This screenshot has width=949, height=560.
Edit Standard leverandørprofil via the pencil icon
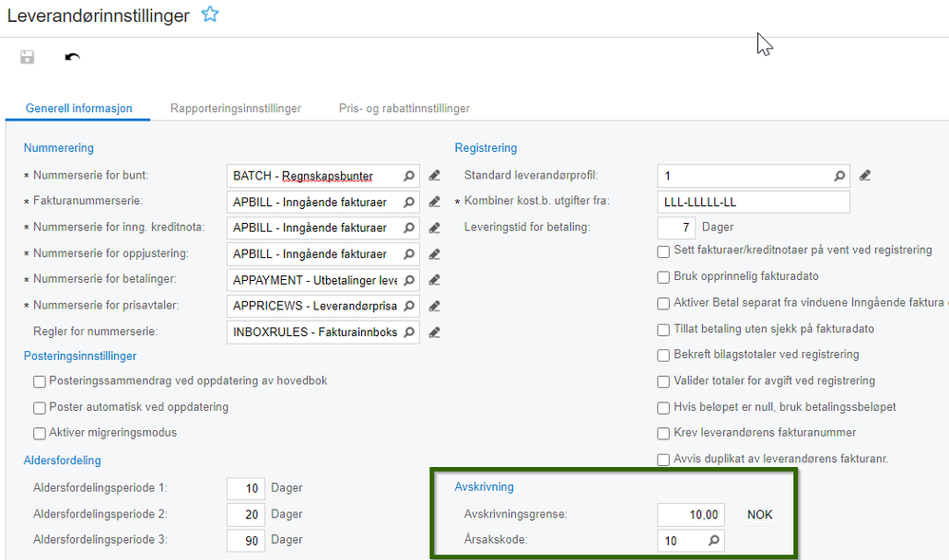tap(863, 176)
